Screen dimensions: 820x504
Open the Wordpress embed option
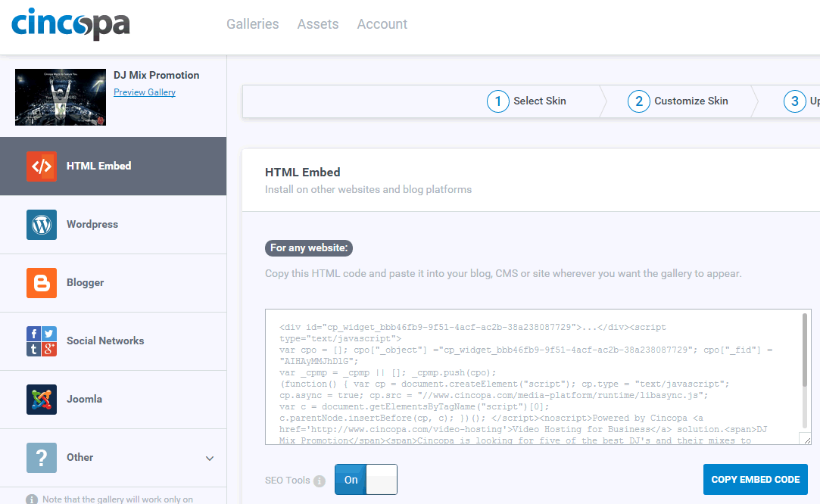[x=42, y=224]
